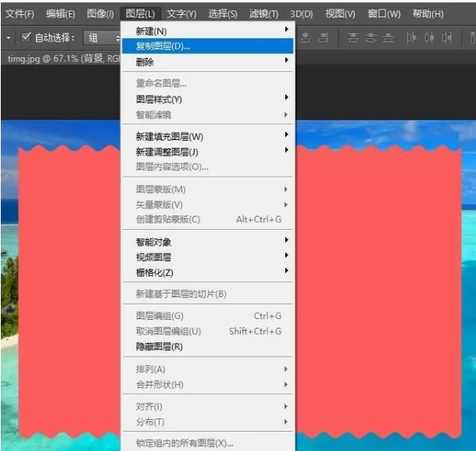Open the 帮助(H) menu
Screen dimensions: 476x451
coord(428,14)
